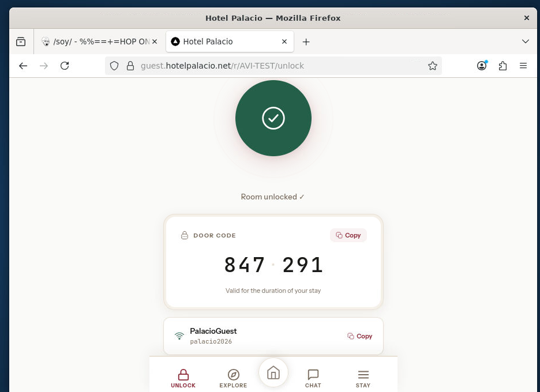Close the Hotel Palacio tab

coord(284,42)
